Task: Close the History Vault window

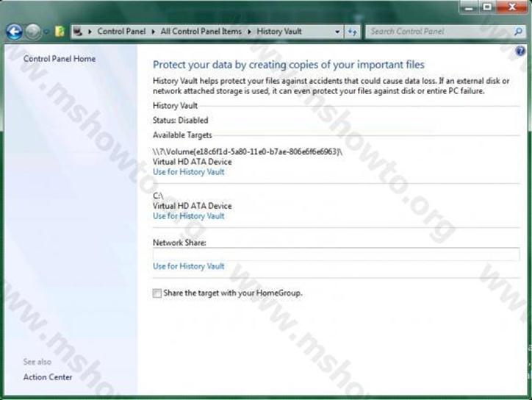Action: point(512,7)
